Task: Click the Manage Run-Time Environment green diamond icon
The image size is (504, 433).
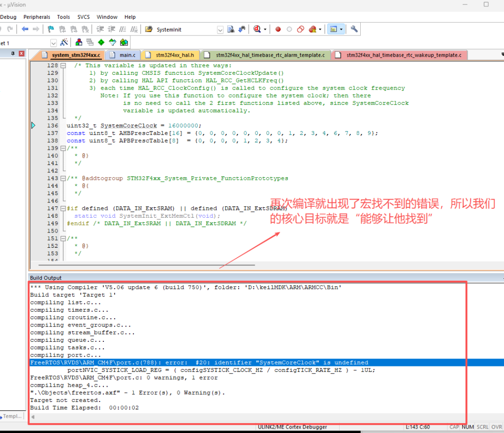Action: [101, 43]
